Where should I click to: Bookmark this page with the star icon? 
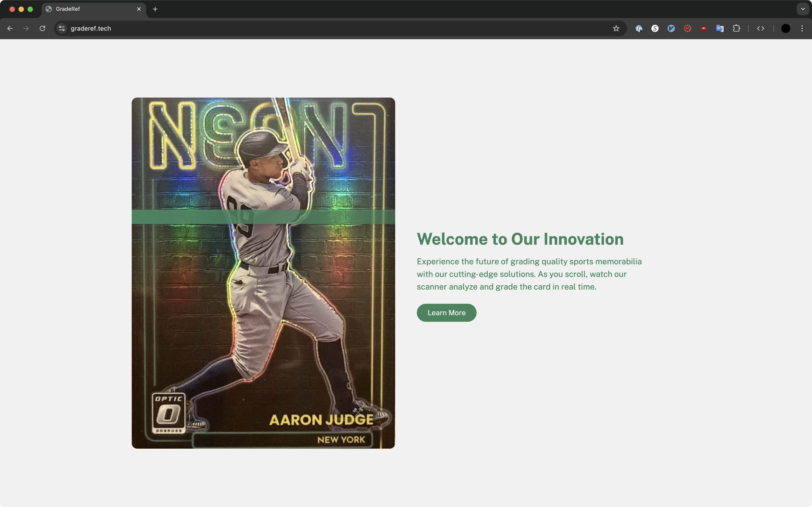616,28
